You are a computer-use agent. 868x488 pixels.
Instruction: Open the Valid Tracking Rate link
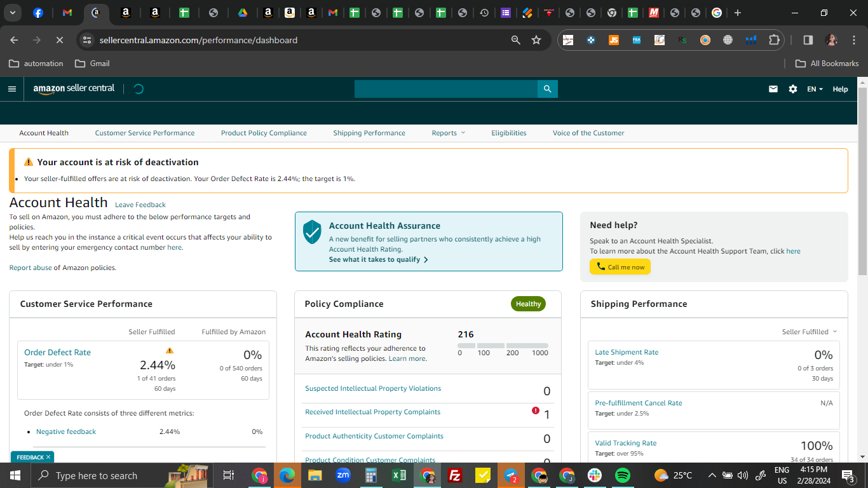(x=626, y=443)
